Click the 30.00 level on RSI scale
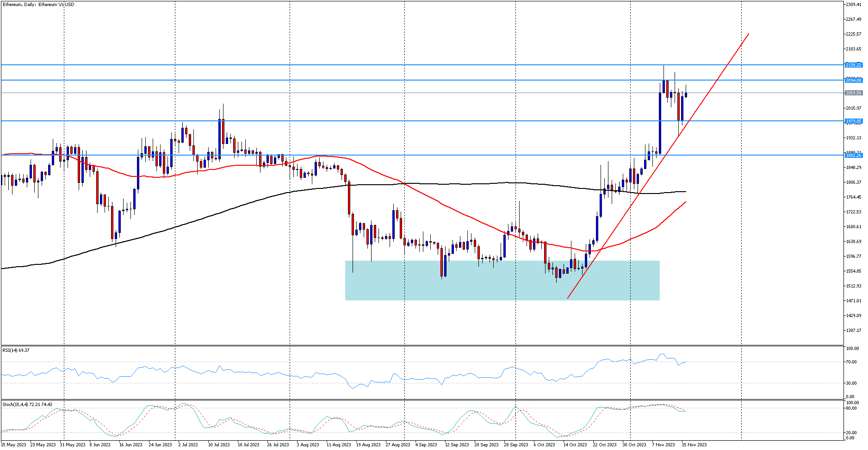This screenshot has height=450, width=868. click(851, 383)
